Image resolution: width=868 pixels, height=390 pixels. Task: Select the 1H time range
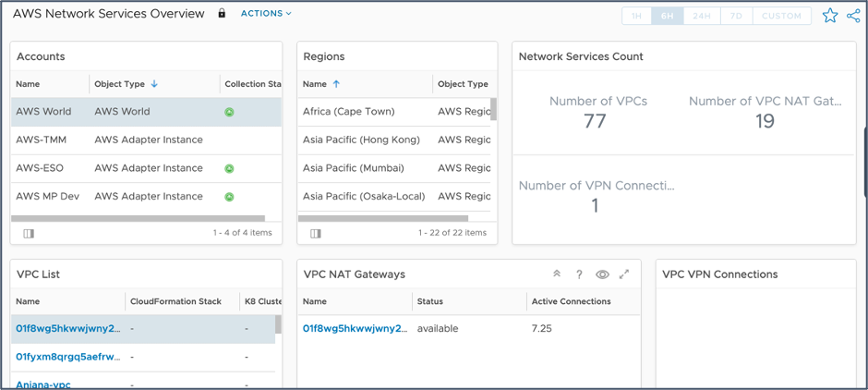[x=636, y=17]
